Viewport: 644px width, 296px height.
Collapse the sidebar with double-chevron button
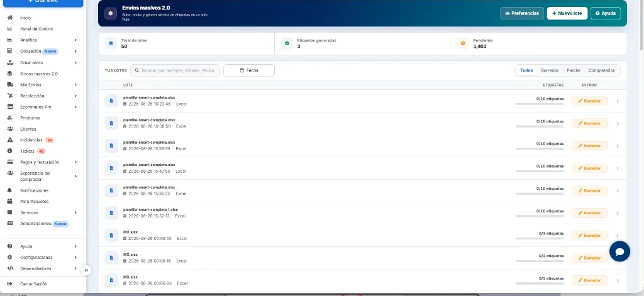coord(86,270)
